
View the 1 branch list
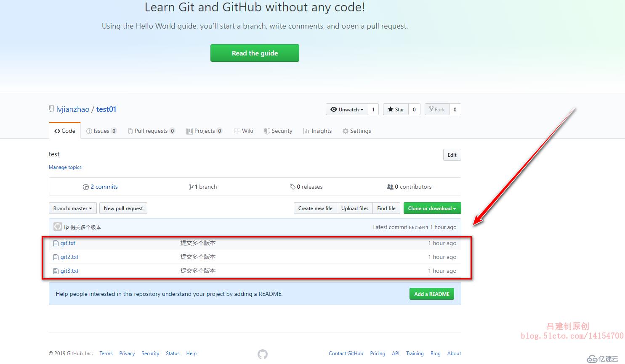[203, 187]
